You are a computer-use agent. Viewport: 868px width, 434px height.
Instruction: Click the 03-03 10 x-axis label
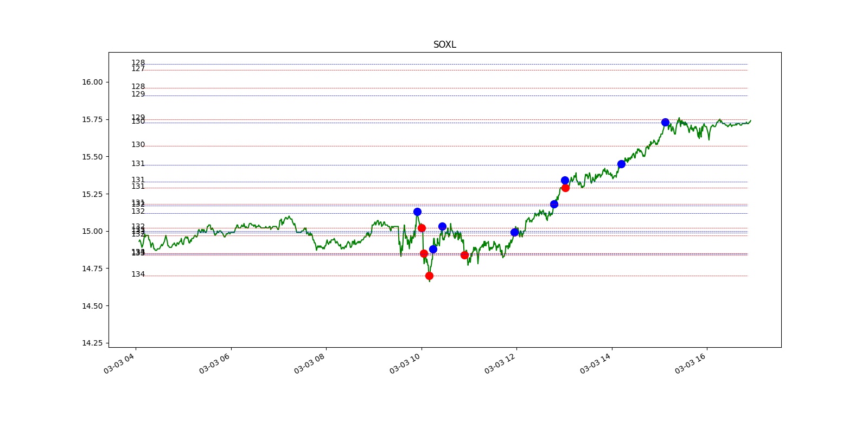[x=405, y=363]
